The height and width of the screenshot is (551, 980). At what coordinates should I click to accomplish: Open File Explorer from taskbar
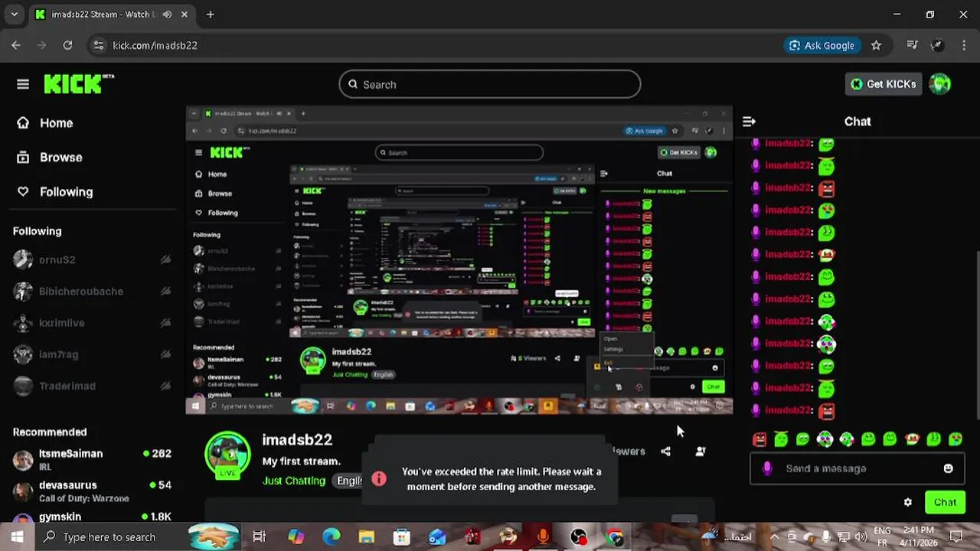[x=367, y=537]
